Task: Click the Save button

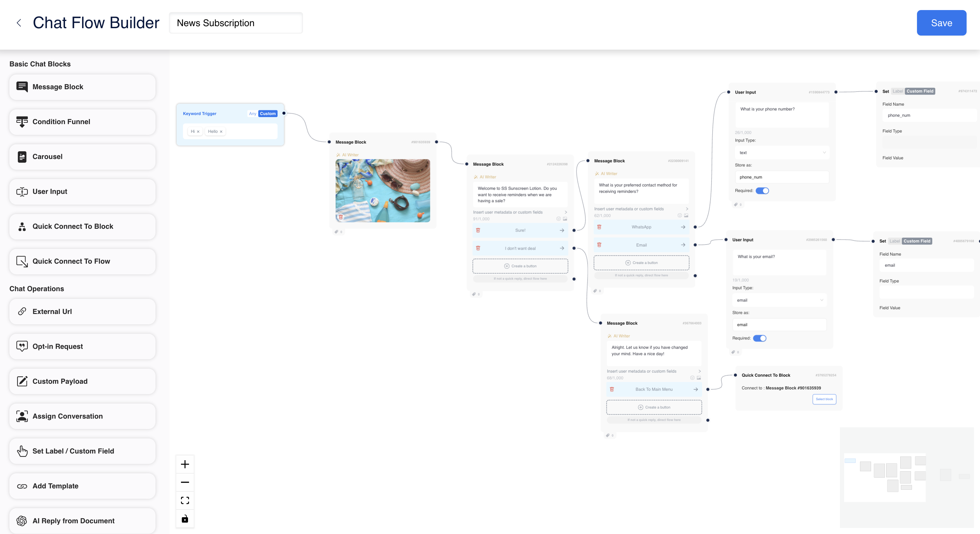Action: click(x=941, y=23)
